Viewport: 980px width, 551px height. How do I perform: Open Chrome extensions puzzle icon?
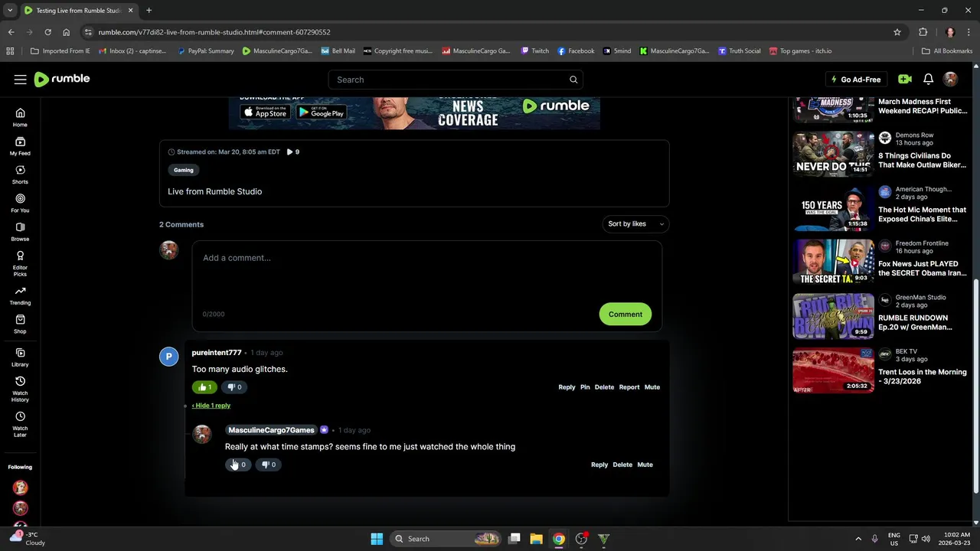(x=923, y=32)
